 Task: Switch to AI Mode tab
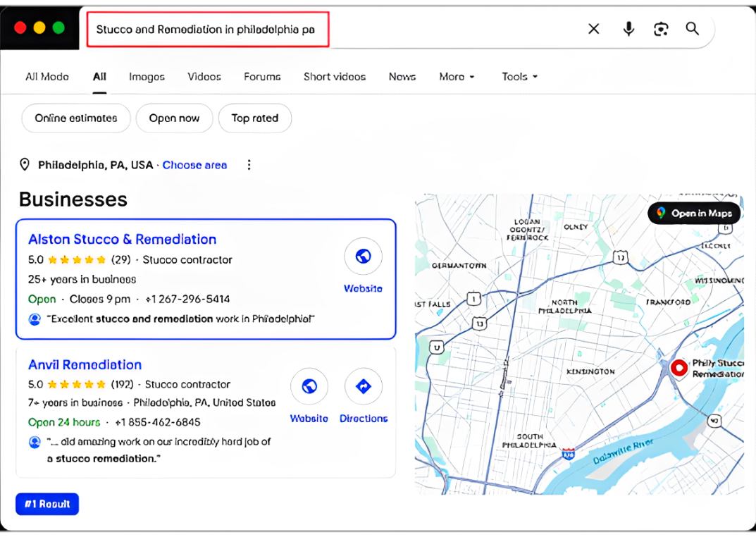(x=47, y=77)
